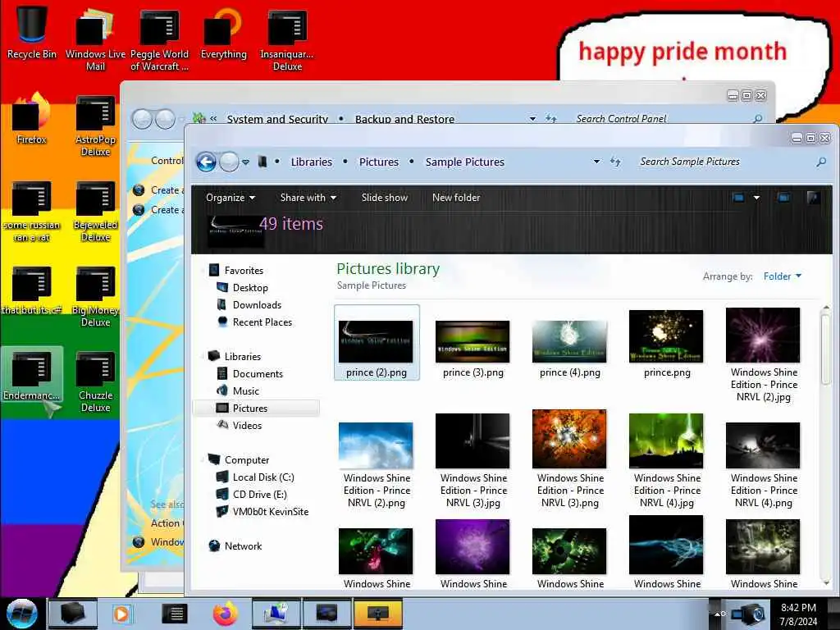
Task: Click the search magnifier in Sample Pictures search box
Action: pos(820,162)
